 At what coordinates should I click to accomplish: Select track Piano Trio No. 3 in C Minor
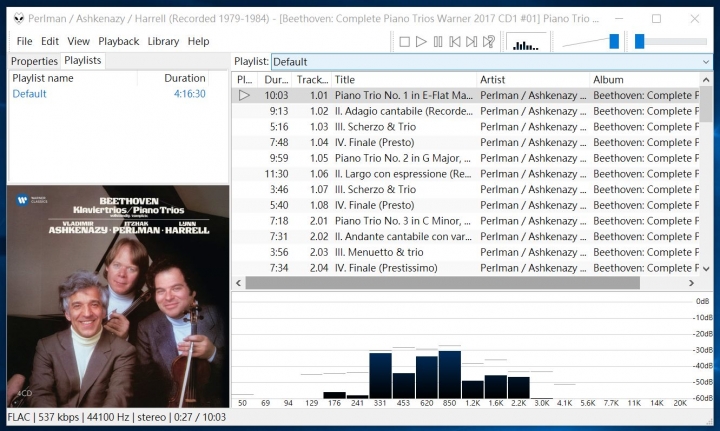tap(466, 221)
